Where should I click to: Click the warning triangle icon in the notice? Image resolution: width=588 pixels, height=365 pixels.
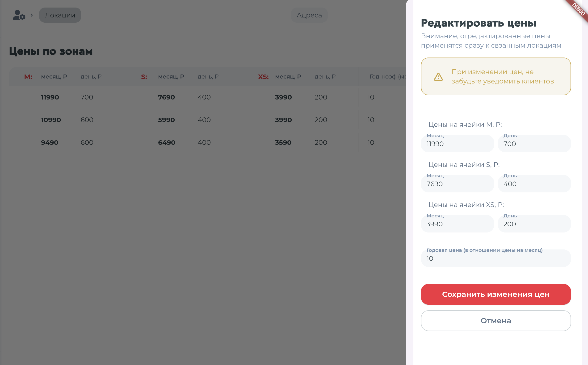(438, 77)
